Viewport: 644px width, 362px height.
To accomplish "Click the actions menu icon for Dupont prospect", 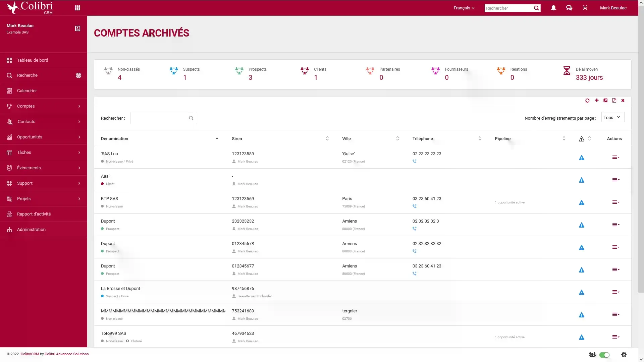I will pos(615,225).
